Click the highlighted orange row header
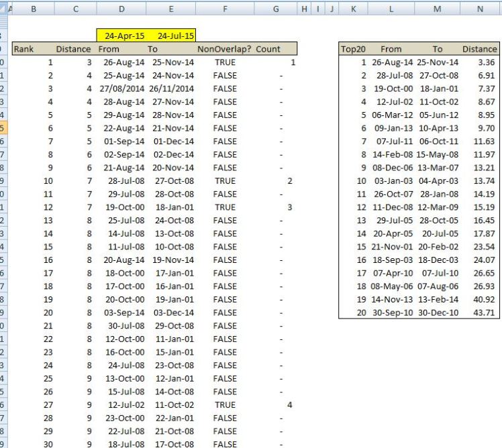This screenshot has width=502, height=448. point(3,128)
